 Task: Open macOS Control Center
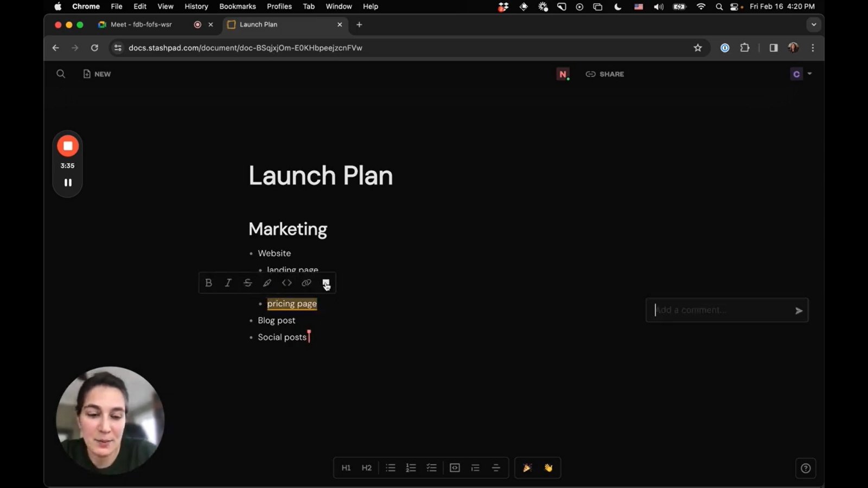click(x=735, y=7)
